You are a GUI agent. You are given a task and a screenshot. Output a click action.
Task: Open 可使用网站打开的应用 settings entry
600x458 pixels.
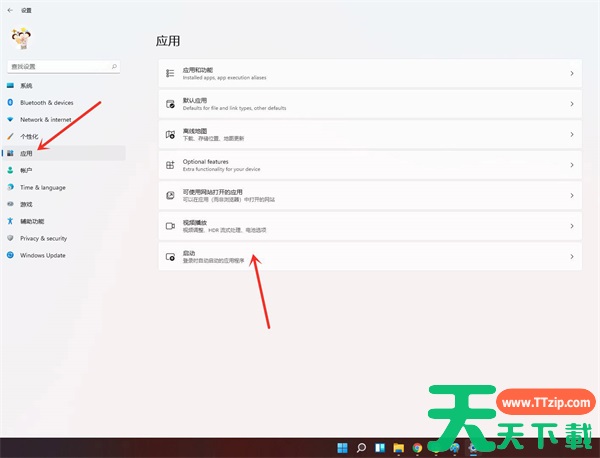pos(369,195)
